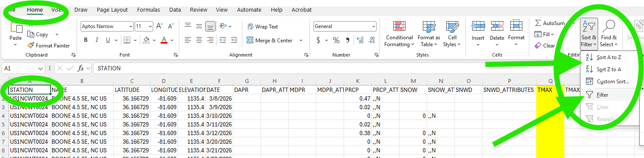Viewport: 644px width, 158px height.
Task: Decrease indent in the Alignment group
Action: coord(223,40)
